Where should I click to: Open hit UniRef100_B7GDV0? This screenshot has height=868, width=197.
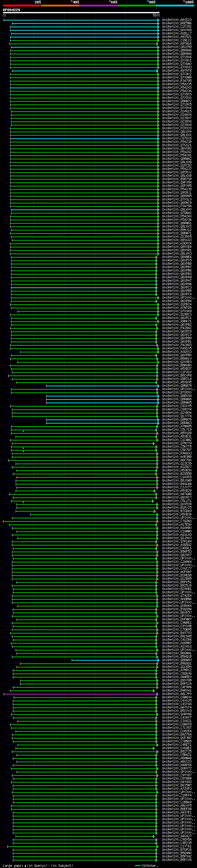click(176, 393)
